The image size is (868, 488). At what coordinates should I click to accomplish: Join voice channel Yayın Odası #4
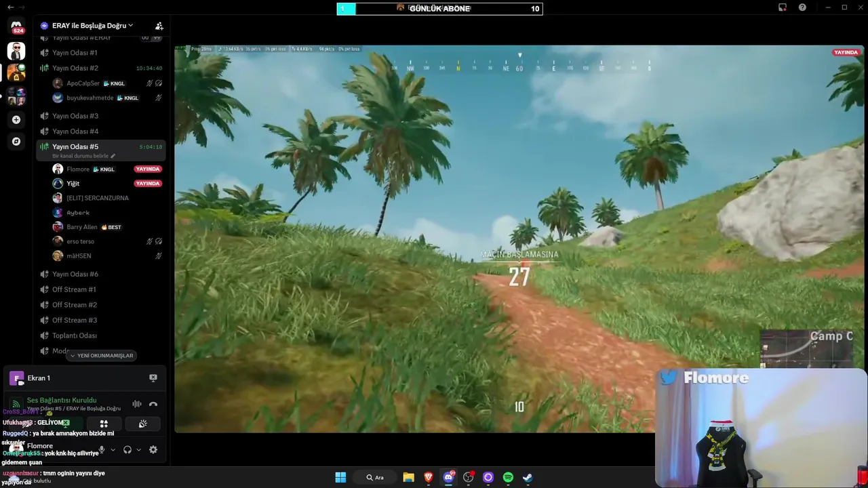coord(100,131)
